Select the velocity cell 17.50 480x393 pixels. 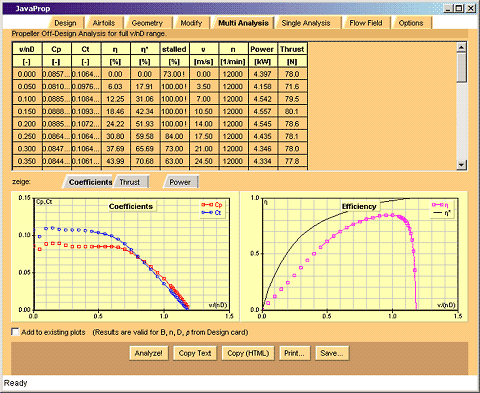pos(203,136)
